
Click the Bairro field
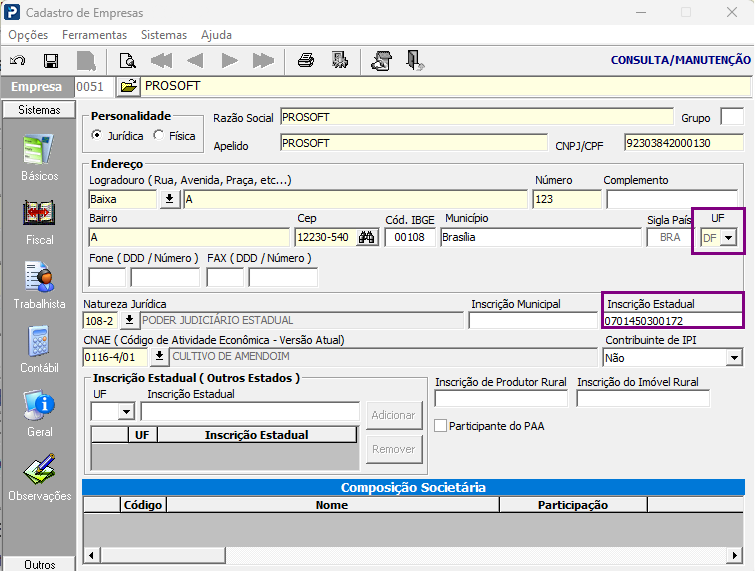tap(189, 237)
